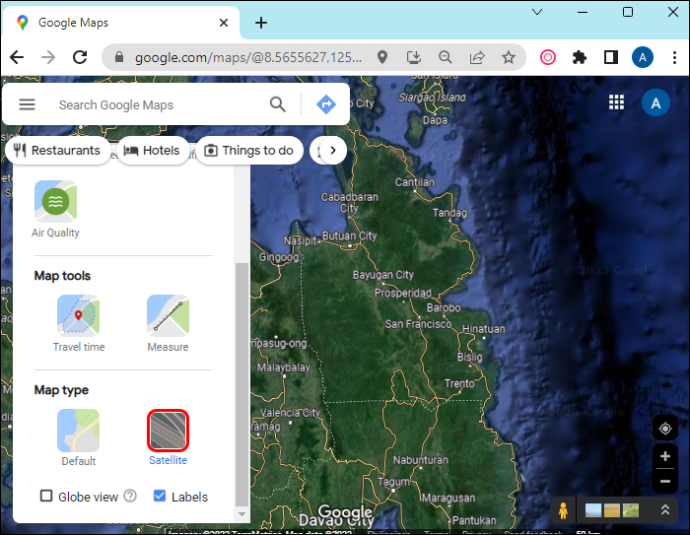Open Chrome three-dot menu
690x535 pixels.
point(674,57)
